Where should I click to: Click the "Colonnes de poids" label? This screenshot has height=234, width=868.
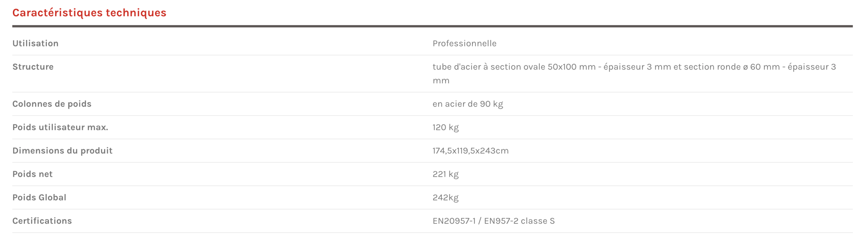click(52, 104)
